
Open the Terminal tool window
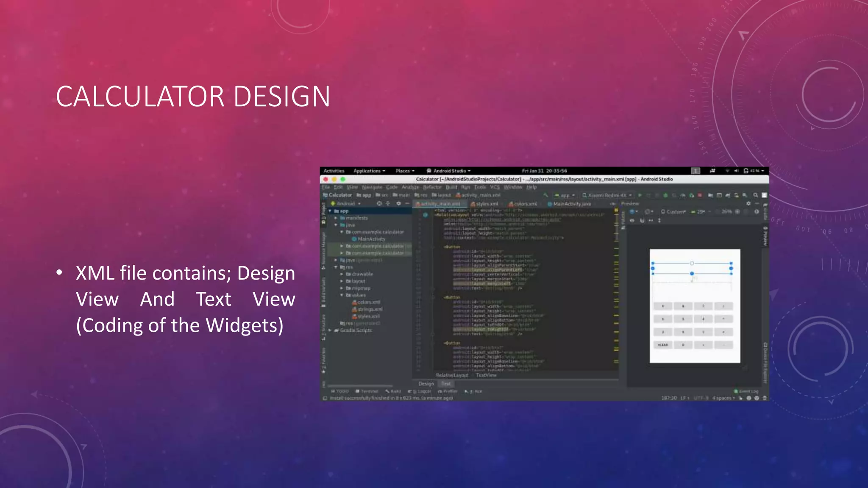click(x=367, y=391)
